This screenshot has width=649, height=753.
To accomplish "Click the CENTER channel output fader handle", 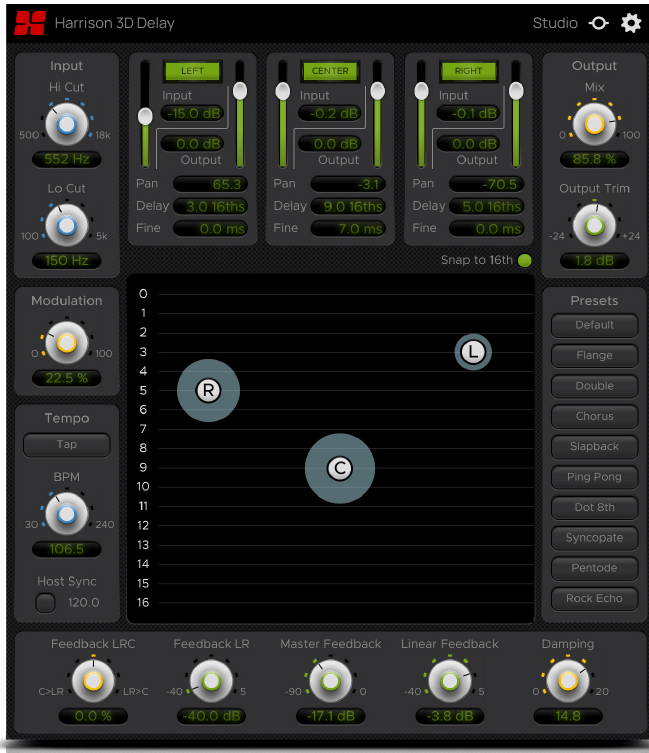I will tap(378, 91).
